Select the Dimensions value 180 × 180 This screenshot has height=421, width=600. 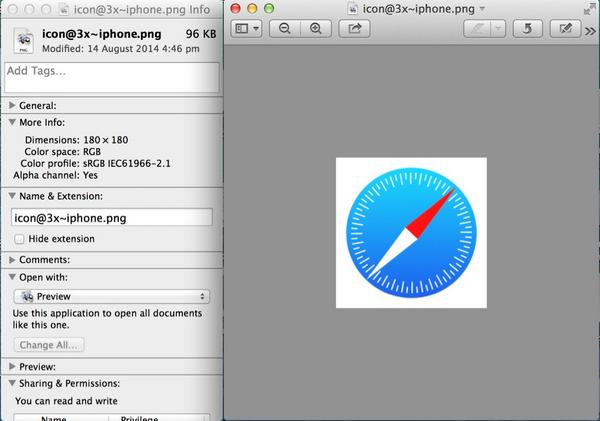click(x=106, y=140)
